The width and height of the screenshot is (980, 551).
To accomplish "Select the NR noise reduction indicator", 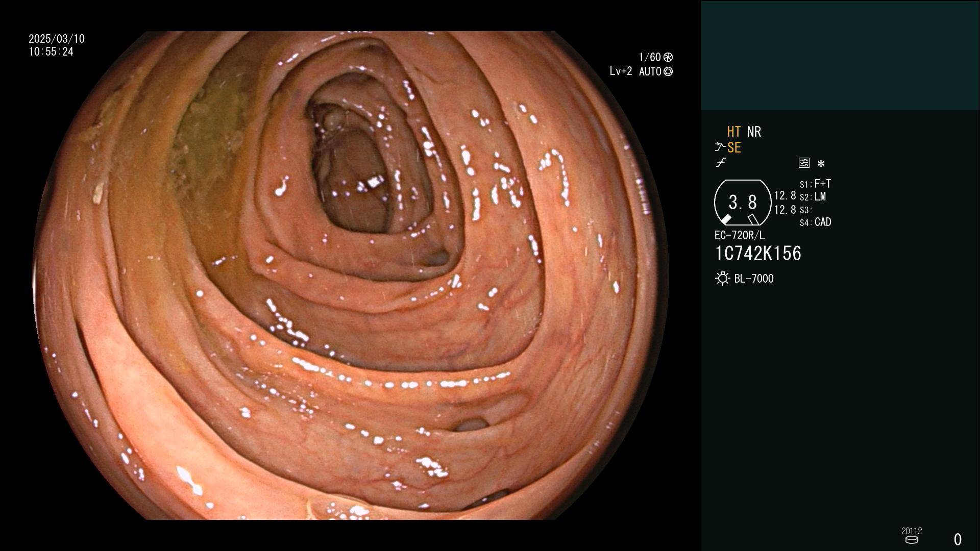I will [x=754, y=132].
